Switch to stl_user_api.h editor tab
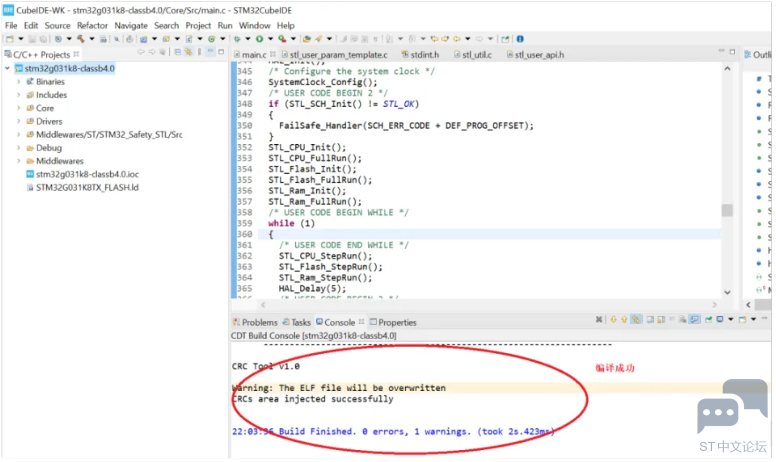The height and width of the screenshot is (462, 776). pyautogui.click(x=535, y=55)
